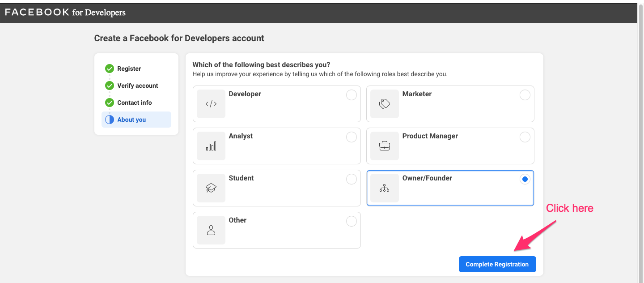This screenshot has width=644, height=283.
Task: Open the About you step
Action: click(x=136, y=120)
